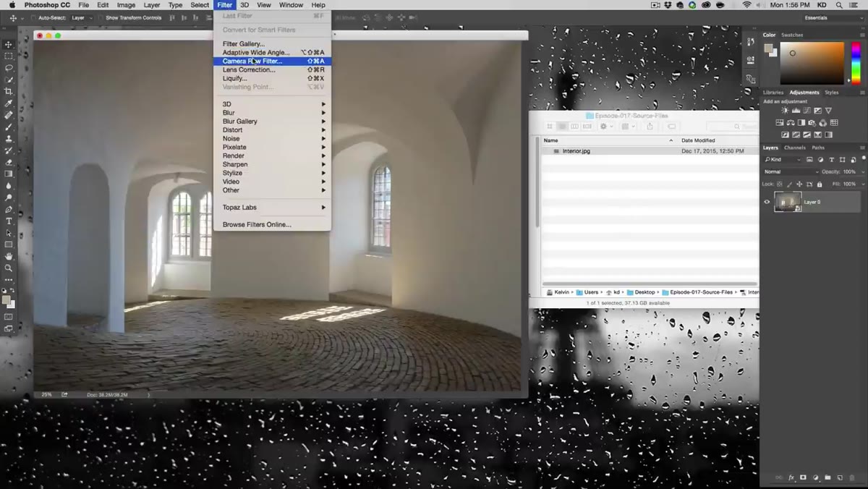Click Desktop in the Finder path bar
Screen dimensions: 868x489
pos(641,292)
